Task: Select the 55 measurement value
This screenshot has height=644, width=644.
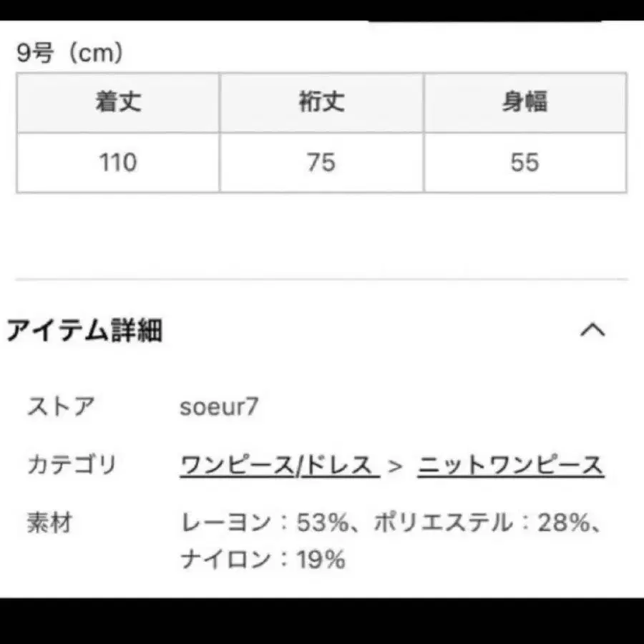Action: click(x=526, y=163)
